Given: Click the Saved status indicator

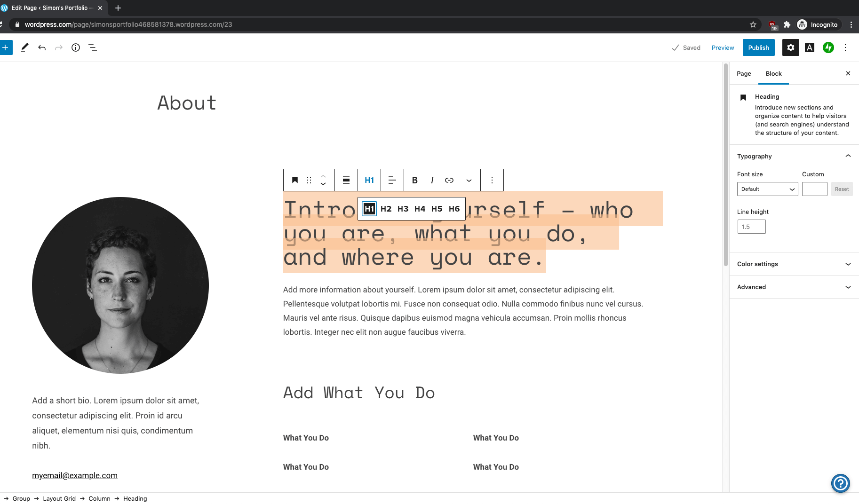Looking at the screenshot, I should pyautogui.click(x=686, y=47).
